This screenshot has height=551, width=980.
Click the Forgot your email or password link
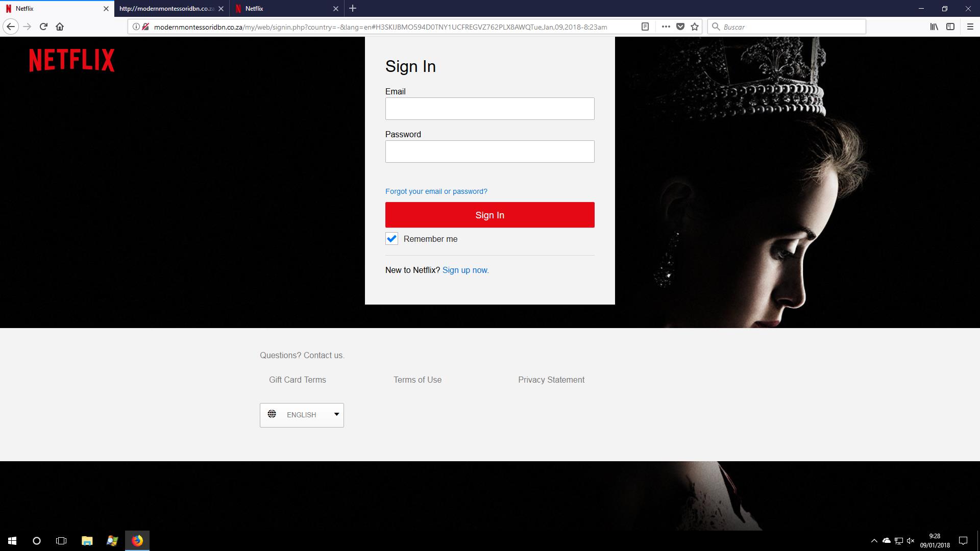436,191
